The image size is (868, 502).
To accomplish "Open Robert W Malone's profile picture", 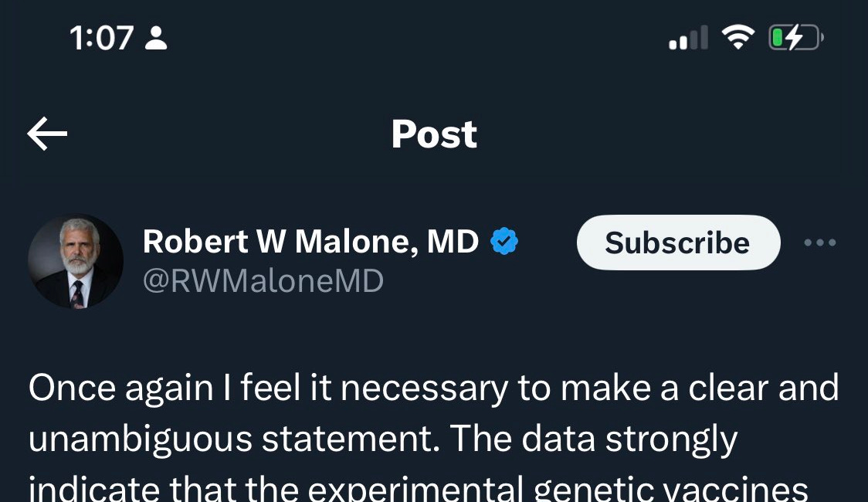I will coord(75,261).
